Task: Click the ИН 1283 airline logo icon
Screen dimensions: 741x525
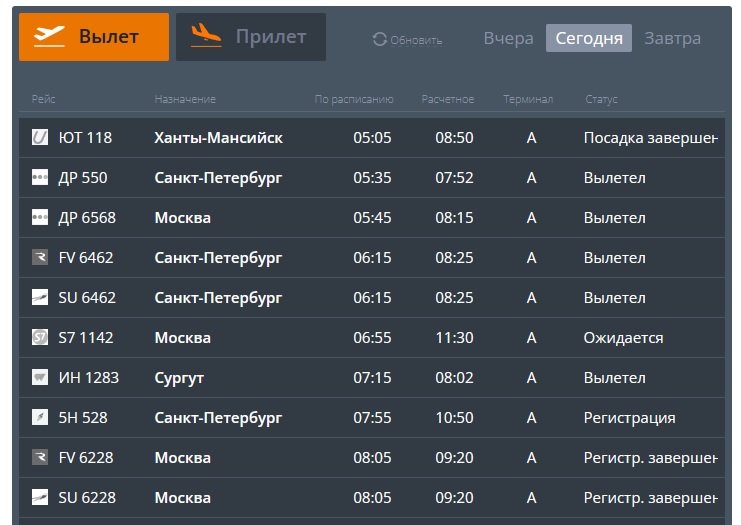Action: tap(40, 378)
